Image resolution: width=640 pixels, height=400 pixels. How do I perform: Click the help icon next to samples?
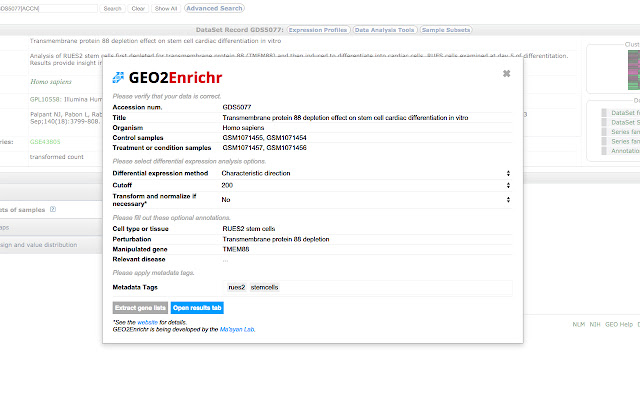(x=53, y=209)
